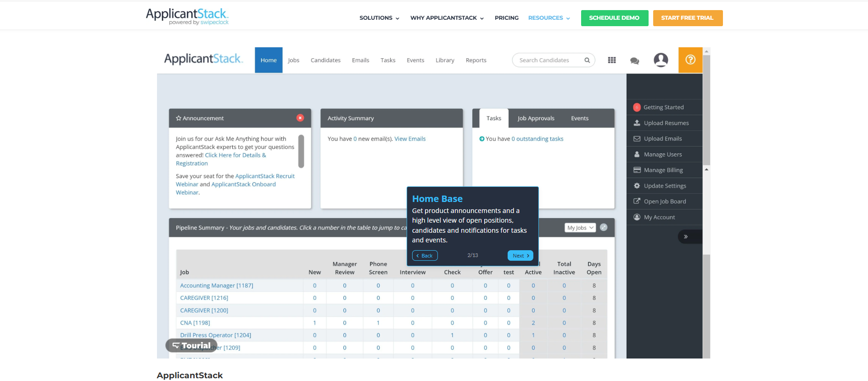Click the Getting Started red badge icon
868x381 pixels.
tap(637, 107)
